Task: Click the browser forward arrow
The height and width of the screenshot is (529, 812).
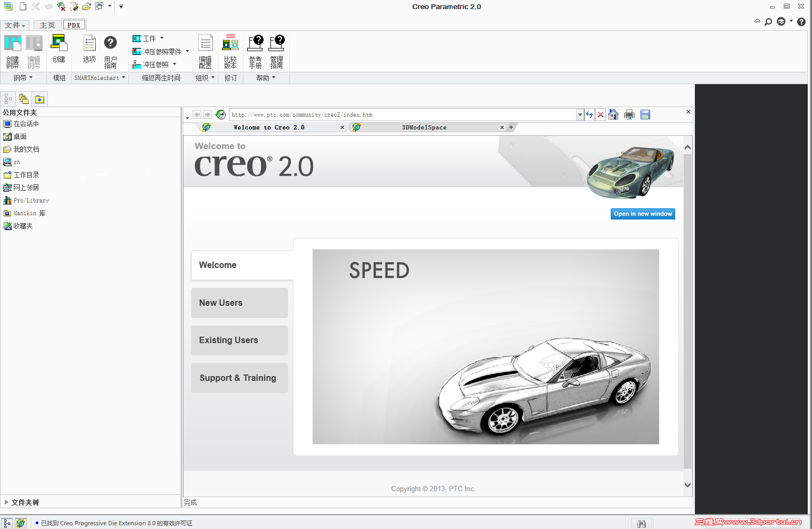Action: pyautogui.click(x=208, y=115)
